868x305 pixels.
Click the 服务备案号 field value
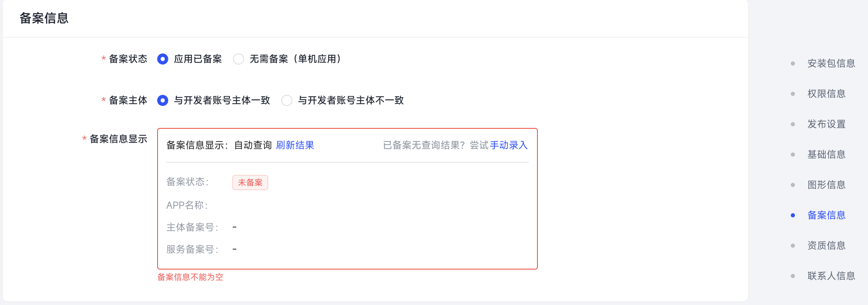tap(234, 249)
